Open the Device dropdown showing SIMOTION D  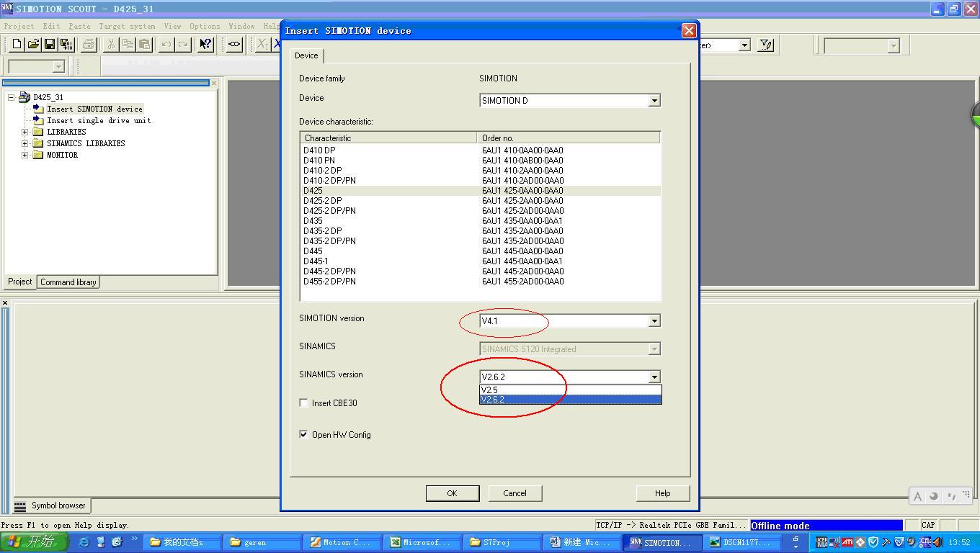tap(570, 101)
